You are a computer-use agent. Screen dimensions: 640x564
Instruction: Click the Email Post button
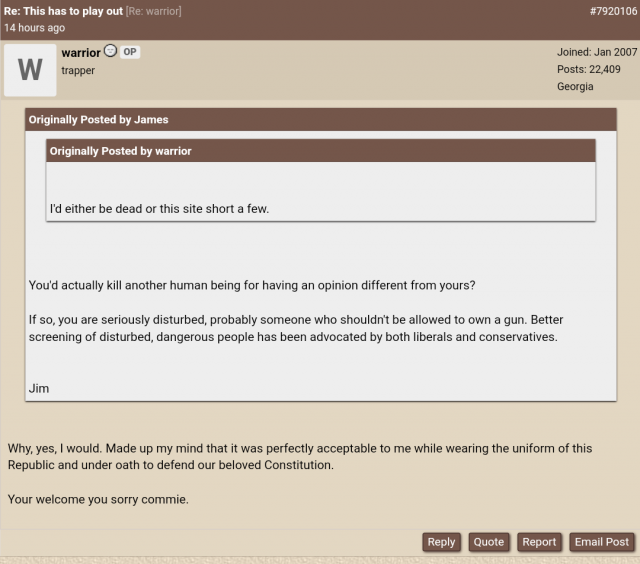coord(602,542)
